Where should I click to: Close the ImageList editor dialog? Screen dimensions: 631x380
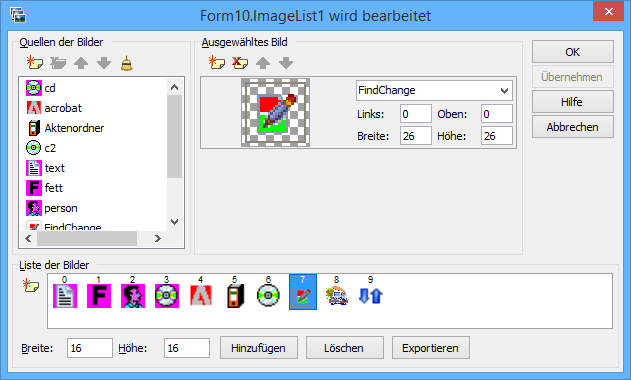click(608, 11)
